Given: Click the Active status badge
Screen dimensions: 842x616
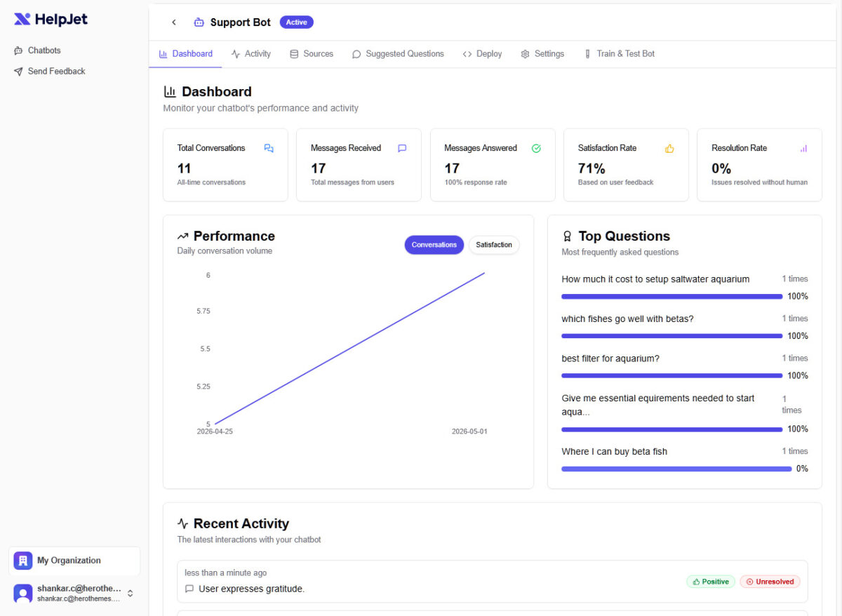Looking at the screenshot, I should coord(297,22).
